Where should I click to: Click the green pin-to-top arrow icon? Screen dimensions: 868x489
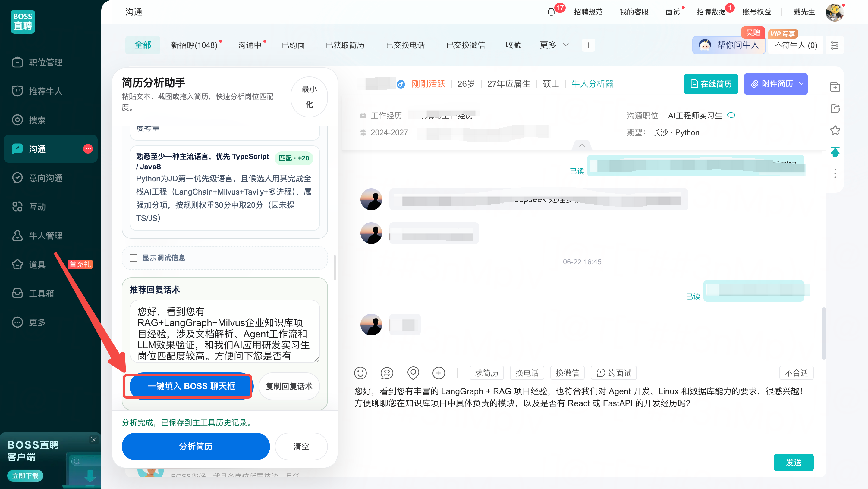coord(835,152)
